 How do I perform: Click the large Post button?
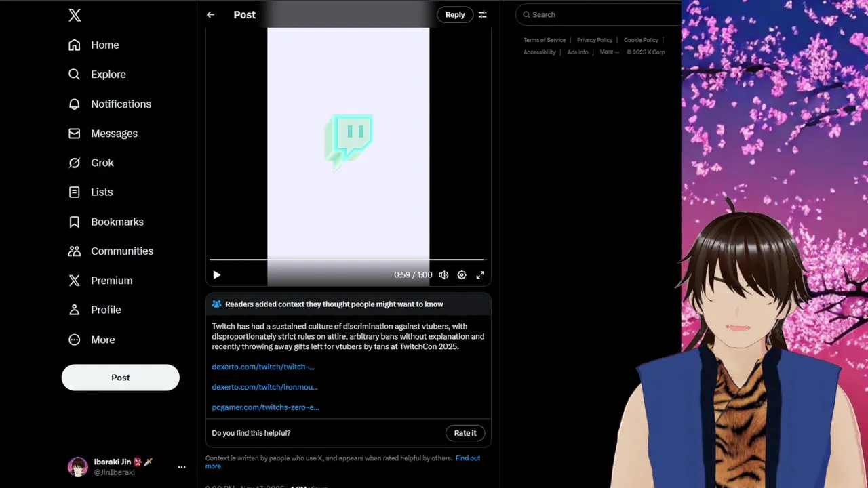(121, 378)
